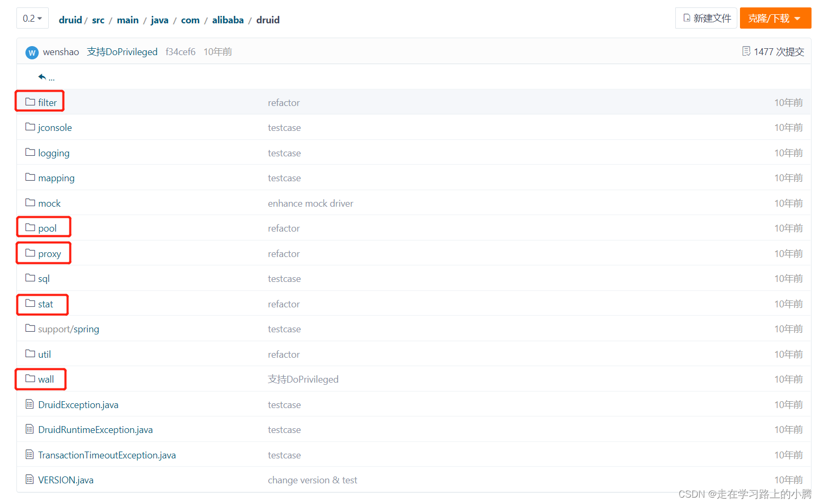Navigate to src in breadcrumb path
This screenshot has height=504, width=820.
coord(98,20)
